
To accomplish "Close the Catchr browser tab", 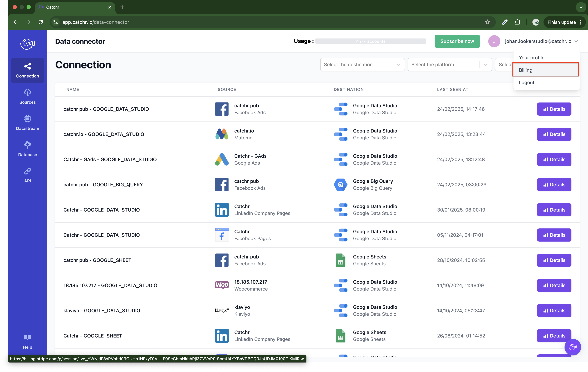I will click(110, 7).
